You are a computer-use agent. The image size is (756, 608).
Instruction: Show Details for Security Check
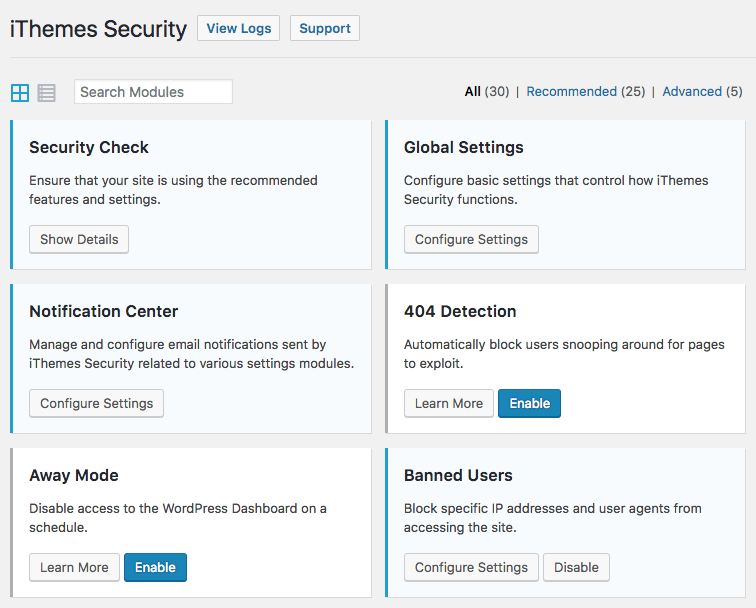tap(79, 239)
